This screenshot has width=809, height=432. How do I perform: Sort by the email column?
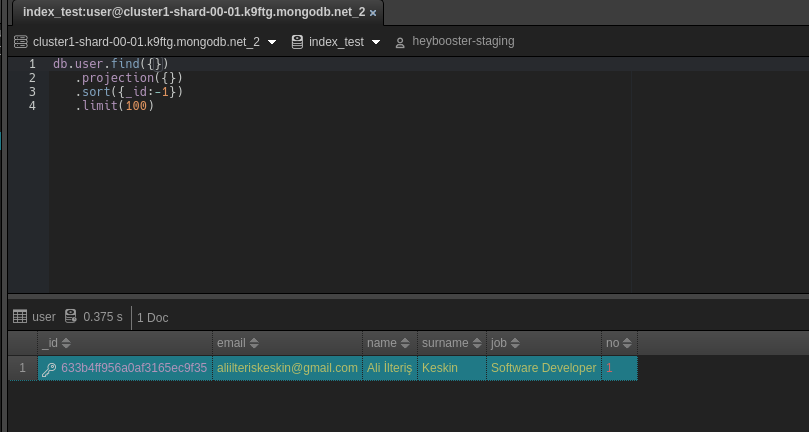click(254, 343)
